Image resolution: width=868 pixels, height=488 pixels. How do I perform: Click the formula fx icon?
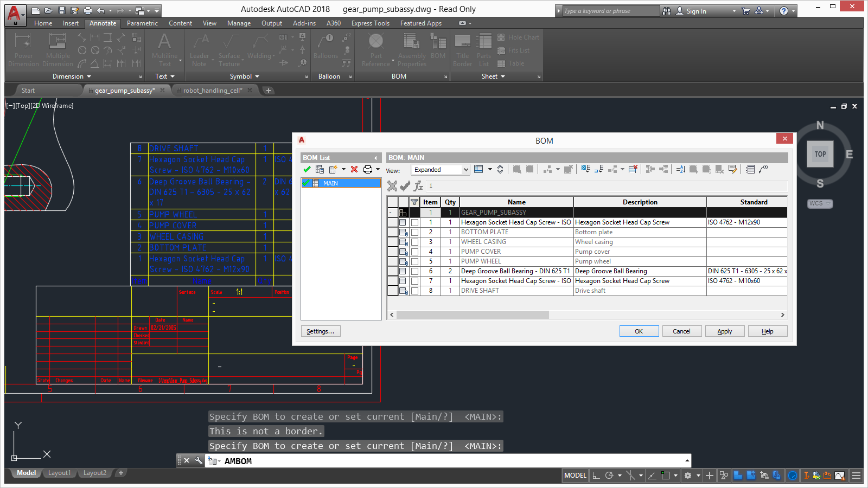coord(418,186)
